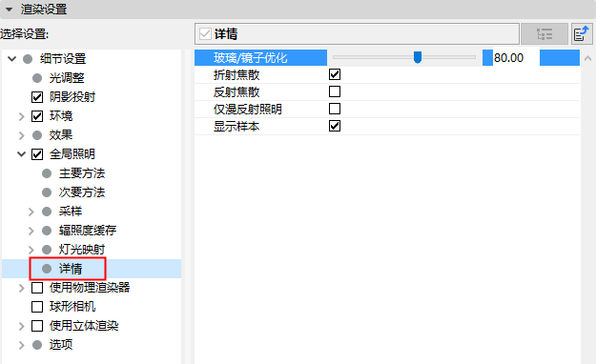Screen dimensions: 596x364
Task: Enable the 使用物理渲染器 checkbox
Action: click(x=37, y=288)
